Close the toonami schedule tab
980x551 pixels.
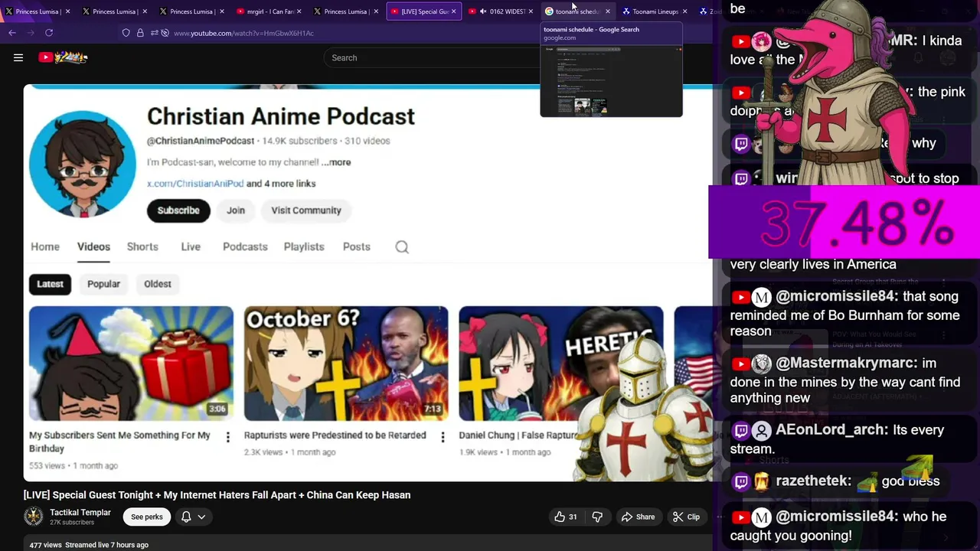(608, 11)
